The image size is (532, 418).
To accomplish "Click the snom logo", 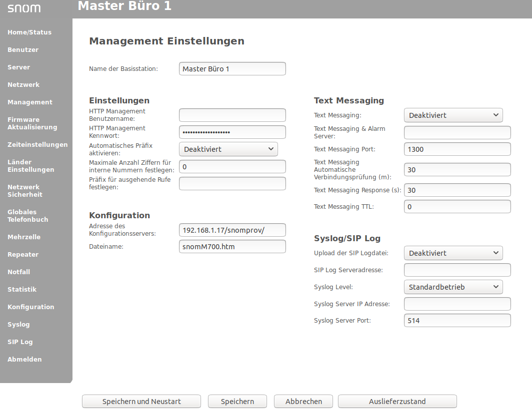I will (24, 8).
